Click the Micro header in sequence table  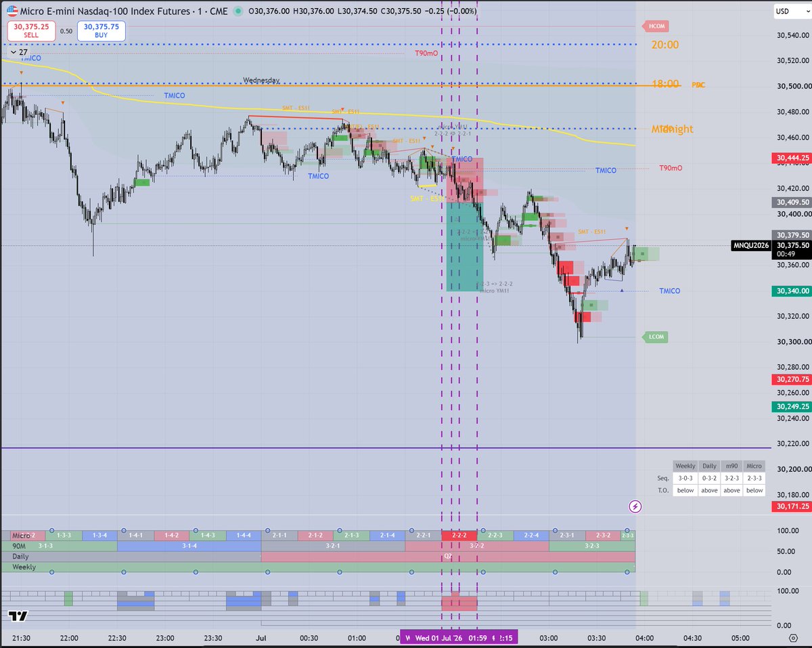[754, 466]
